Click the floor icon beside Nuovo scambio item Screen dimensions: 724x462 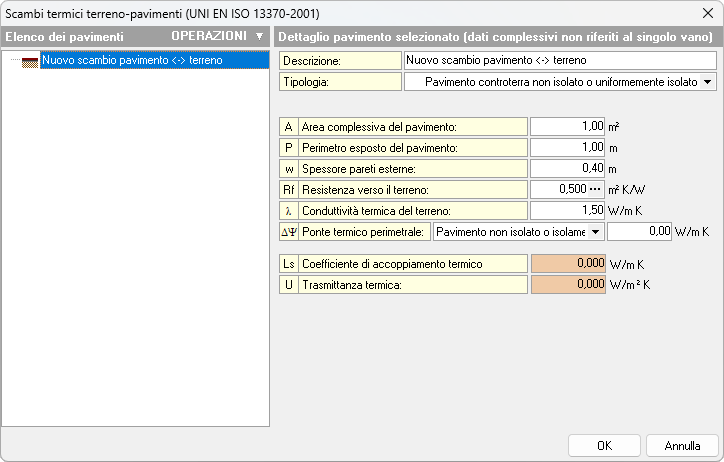30,61
